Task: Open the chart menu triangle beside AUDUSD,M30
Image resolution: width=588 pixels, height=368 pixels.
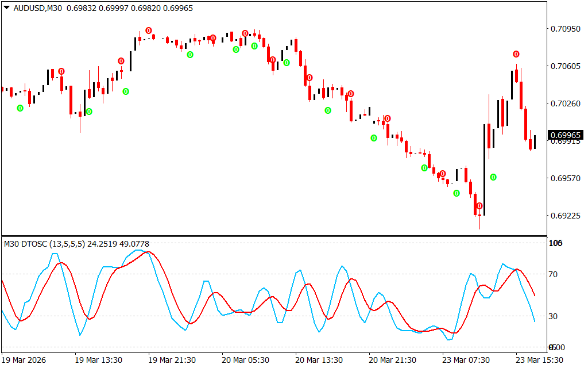Action: pos(6,8)
